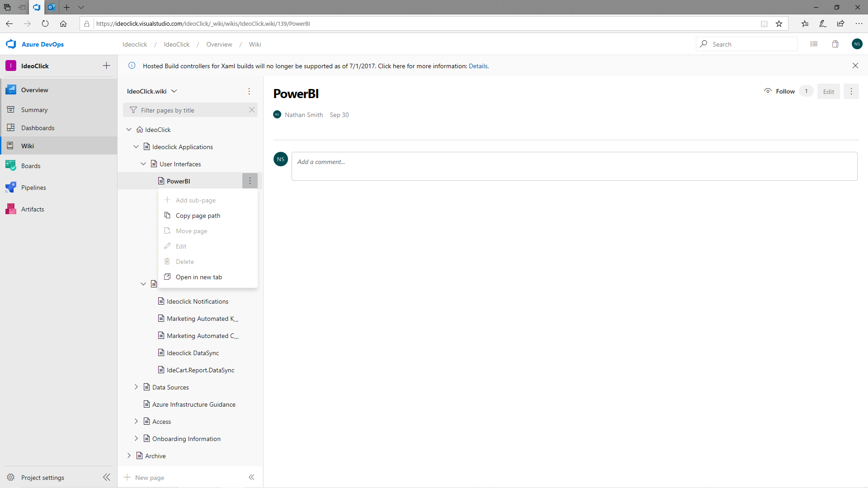The height and width of the screenshot is (488, 868).
Task: Expand the Data Sources tree node
Action: coord(136,387)
